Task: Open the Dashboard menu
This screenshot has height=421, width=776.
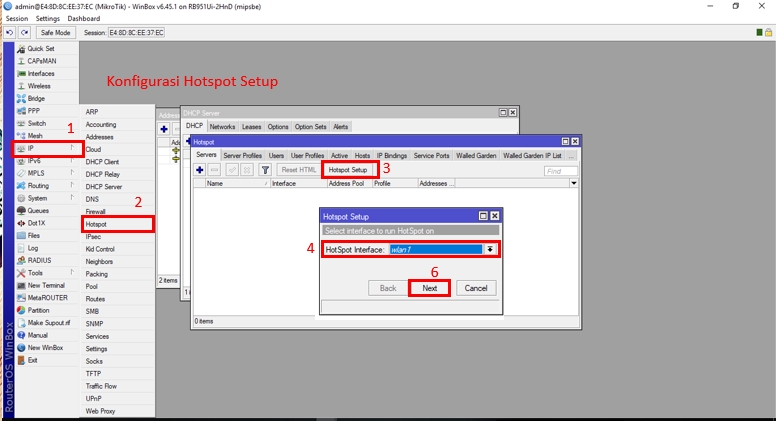Action: tap(84, 18)
